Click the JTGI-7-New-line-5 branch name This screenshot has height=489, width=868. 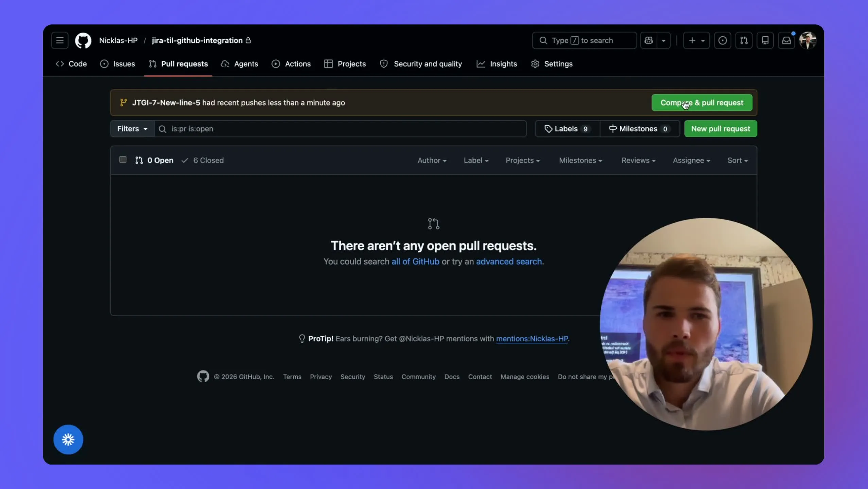click(x=166, y=103)
